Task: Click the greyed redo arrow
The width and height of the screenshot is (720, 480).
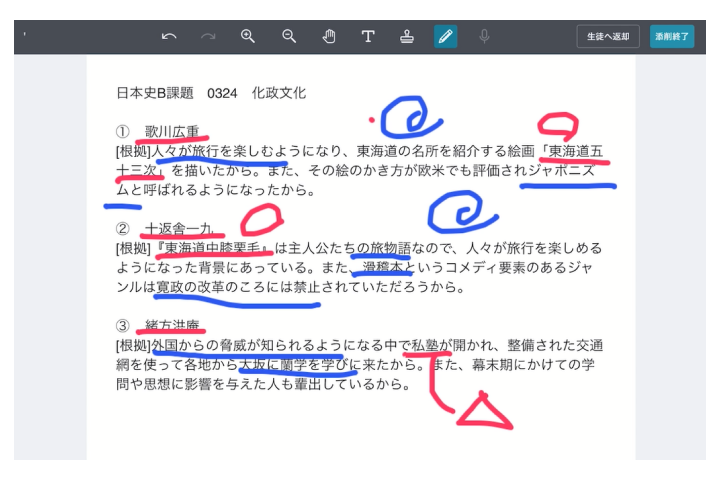Action: tap(208, 36)
